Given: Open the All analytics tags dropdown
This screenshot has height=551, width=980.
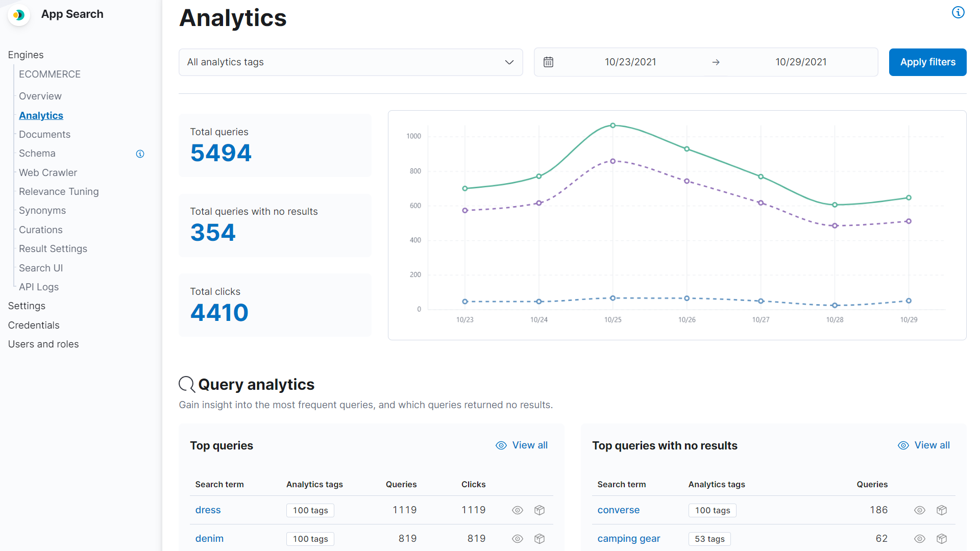Looking at the screenshot, I should (x=351, y=62).
